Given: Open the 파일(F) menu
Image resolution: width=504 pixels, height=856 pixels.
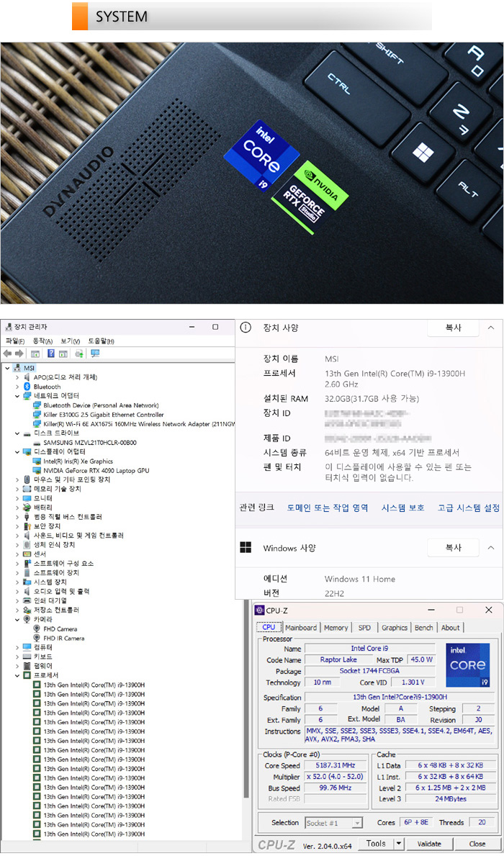Looking at the screenshot, I should click(14, 341).
